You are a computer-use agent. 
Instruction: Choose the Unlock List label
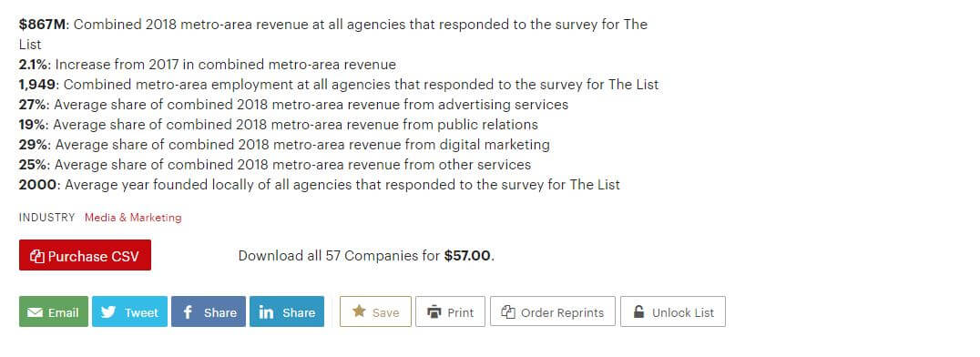682,312
